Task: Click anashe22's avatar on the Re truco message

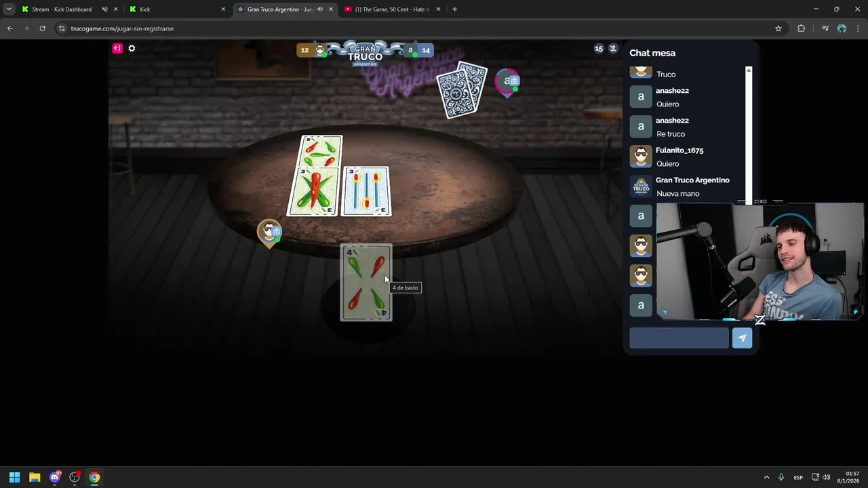Action: click(641, 127)
